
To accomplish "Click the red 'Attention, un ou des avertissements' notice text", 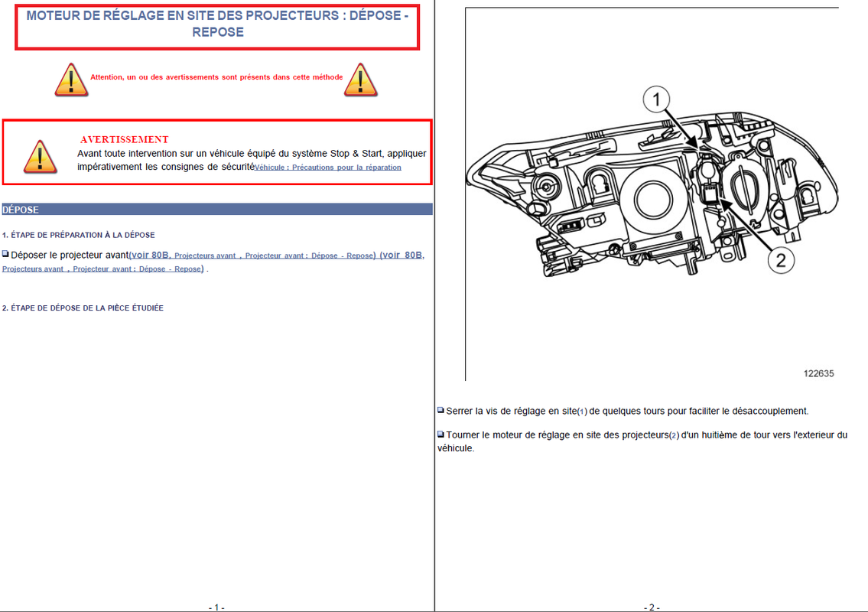I will [216, 77].
